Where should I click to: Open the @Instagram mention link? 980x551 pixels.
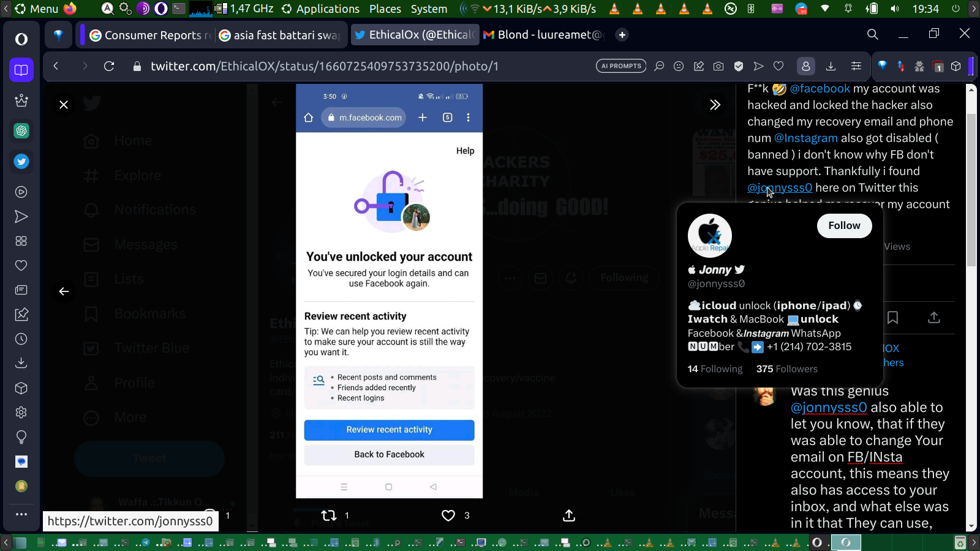[805, 138]
